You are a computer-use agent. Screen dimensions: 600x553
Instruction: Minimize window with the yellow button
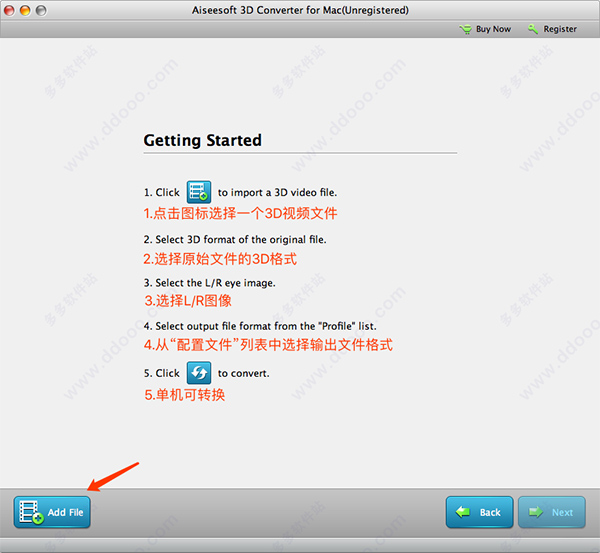(x=25, y=10)
